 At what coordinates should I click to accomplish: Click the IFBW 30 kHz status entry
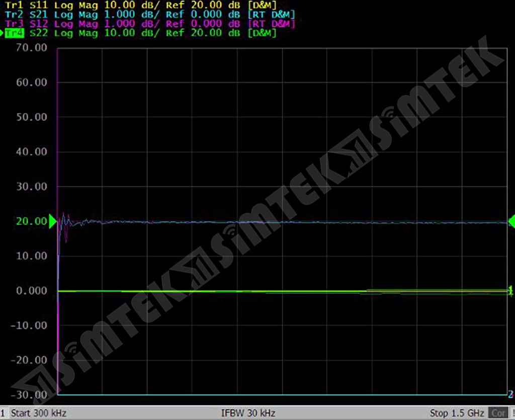248,413
